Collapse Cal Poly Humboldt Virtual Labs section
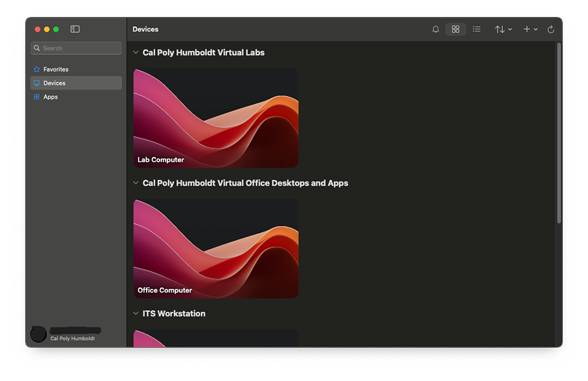The height and width of the screenshot is (381, 588). [x=136, y=53]
